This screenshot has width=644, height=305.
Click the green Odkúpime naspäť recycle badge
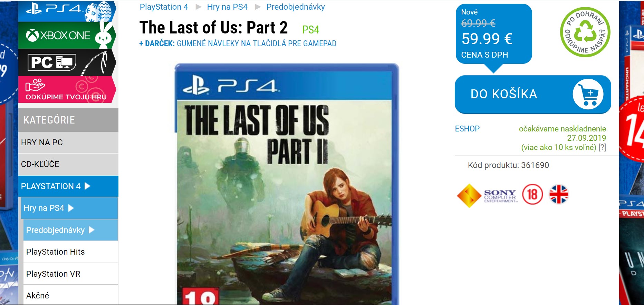(x=585, y=32)
